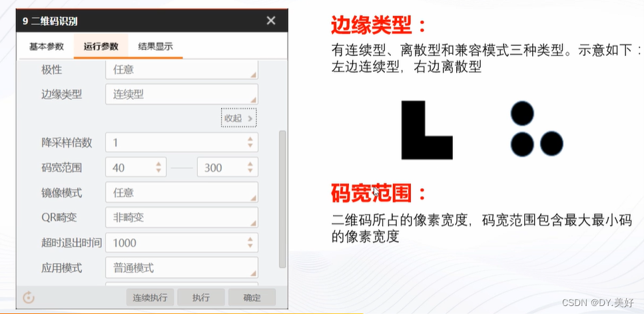Open the 结果显示 tab

155,47
